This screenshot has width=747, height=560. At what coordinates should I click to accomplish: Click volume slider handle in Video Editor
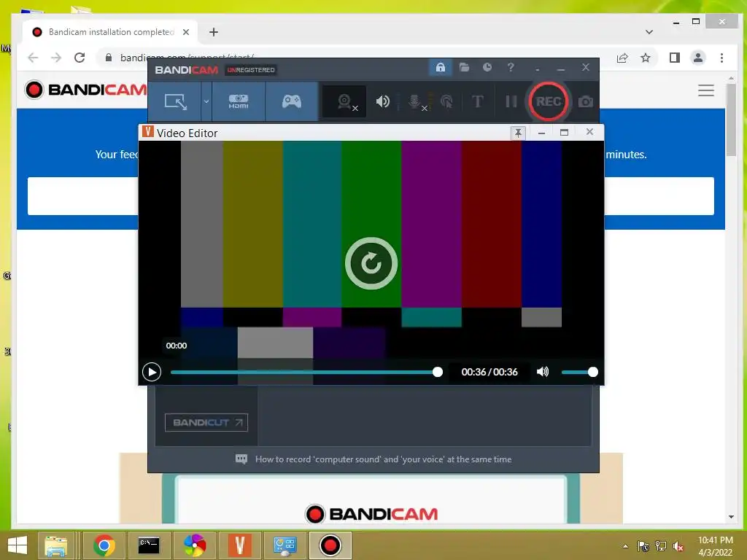592,372
